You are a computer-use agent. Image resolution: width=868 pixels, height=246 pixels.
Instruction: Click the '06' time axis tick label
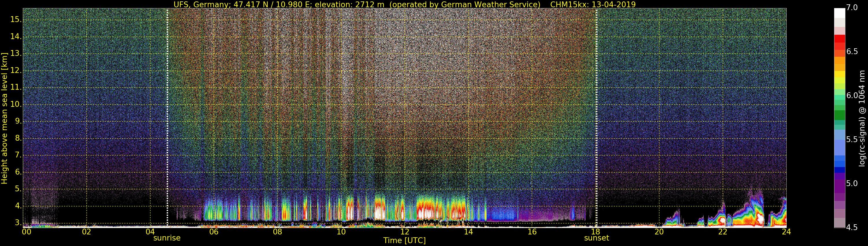[214, 232]
